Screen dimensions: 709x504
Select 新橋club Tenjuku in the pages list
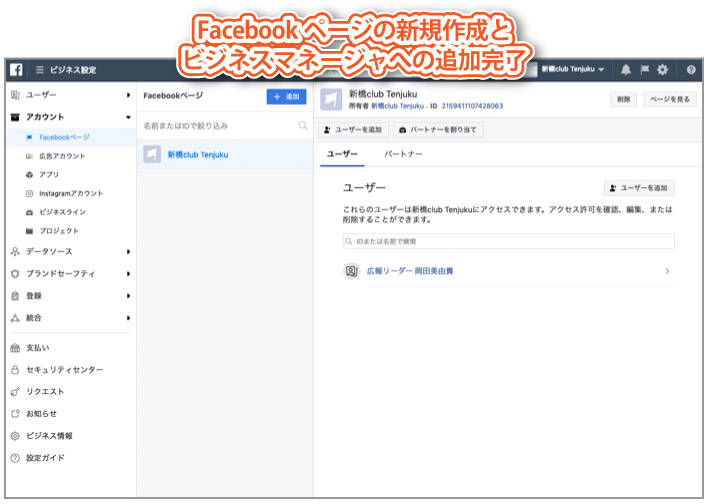pyautogui.click(x=225, y=155)
